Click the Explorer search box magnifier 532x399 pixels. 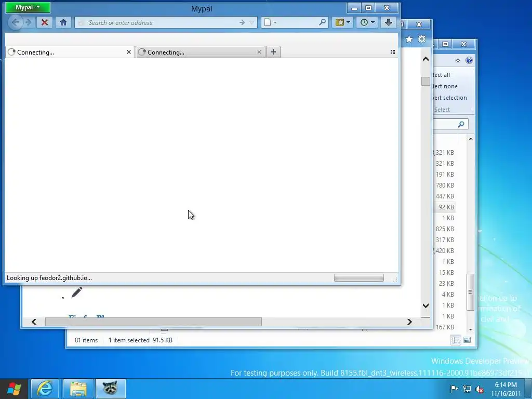(461, 124)
